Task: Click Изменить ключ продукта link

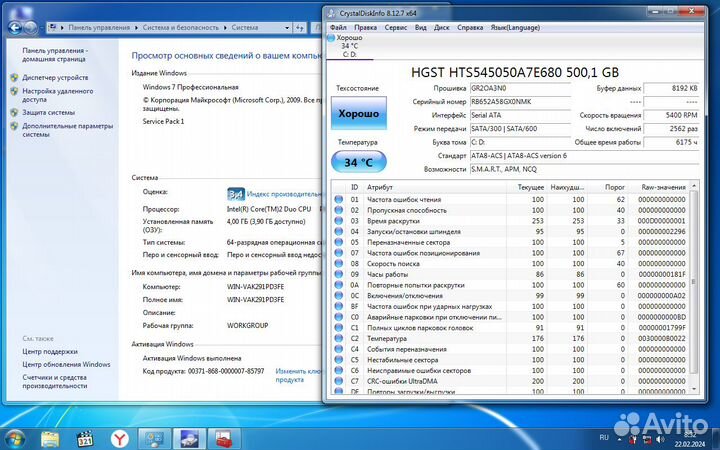Action: (x=298, y=375)
